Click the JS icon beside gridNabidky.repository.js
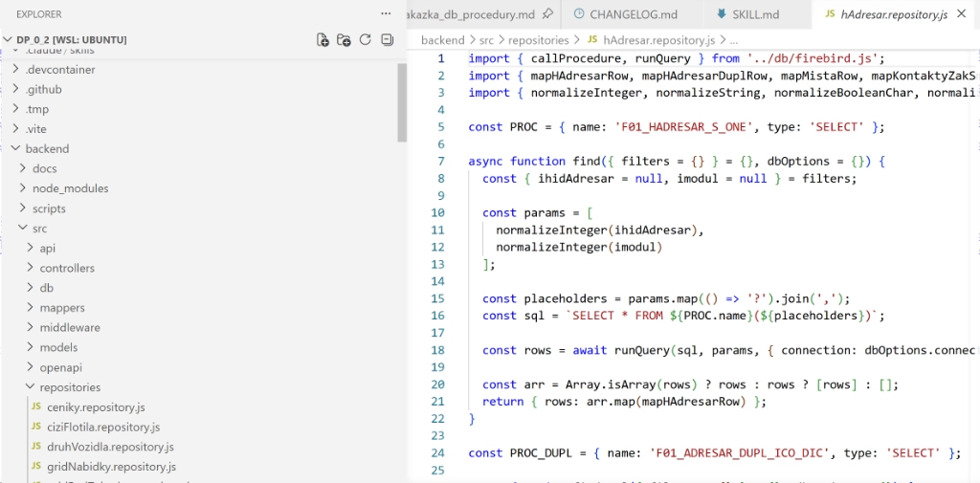 36,467
